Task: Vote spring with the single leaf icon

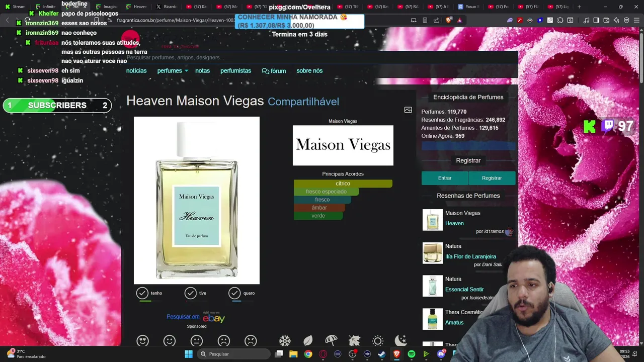Action: pos(308,341)
